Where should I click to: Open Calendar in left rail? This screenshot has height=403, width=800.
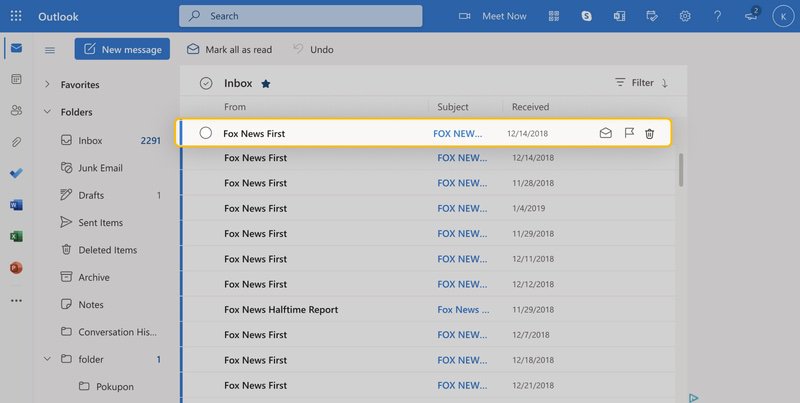pyautogui.click(x=16, y=79)
